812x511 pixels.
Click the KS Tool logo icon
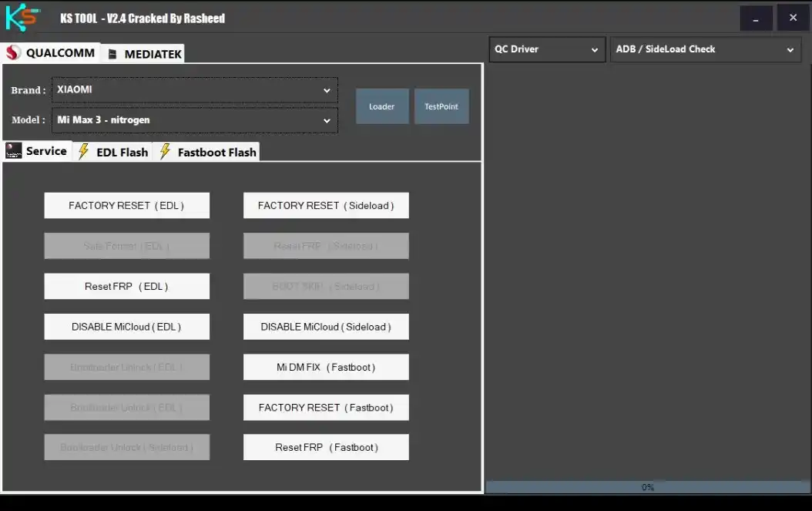click(22, 18)
